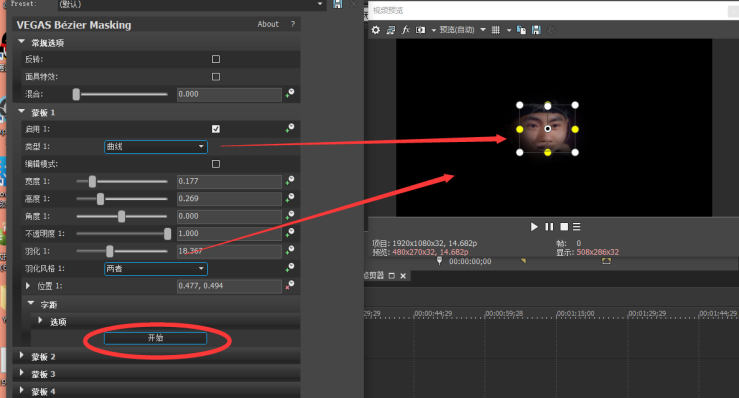Stop the video preview playback

click(x=564, y=227)
